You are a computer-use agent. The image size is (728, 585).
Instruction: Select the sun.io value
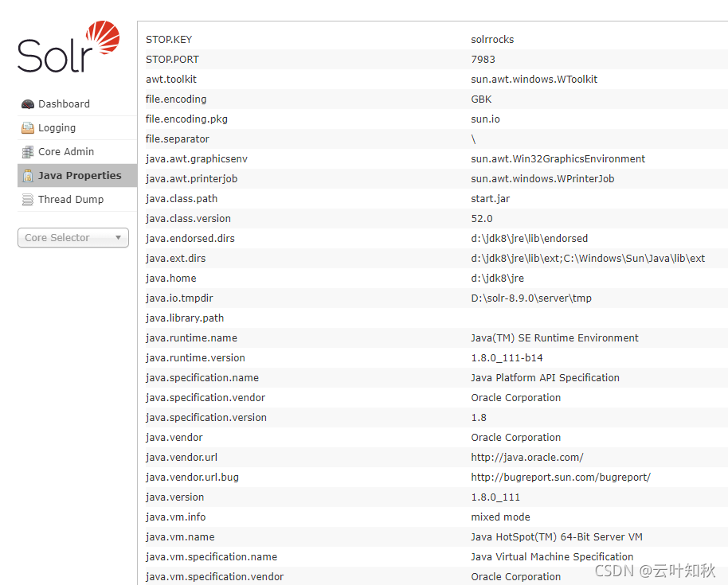pos(485,119)
